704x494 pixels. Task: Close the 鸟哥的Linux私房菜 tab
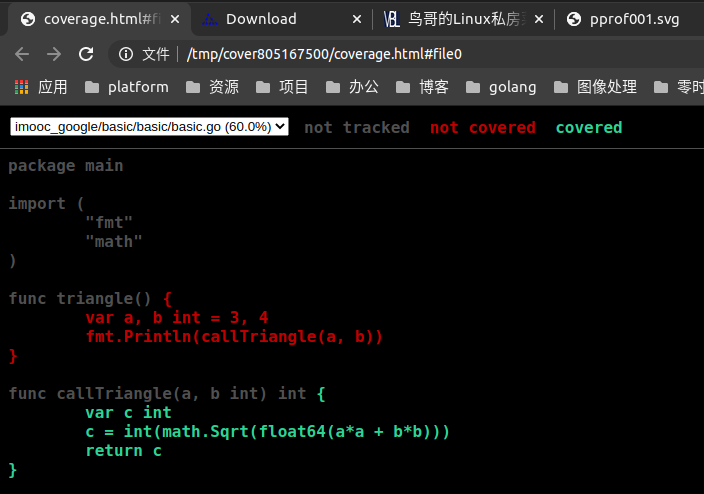tap(539, 19)
